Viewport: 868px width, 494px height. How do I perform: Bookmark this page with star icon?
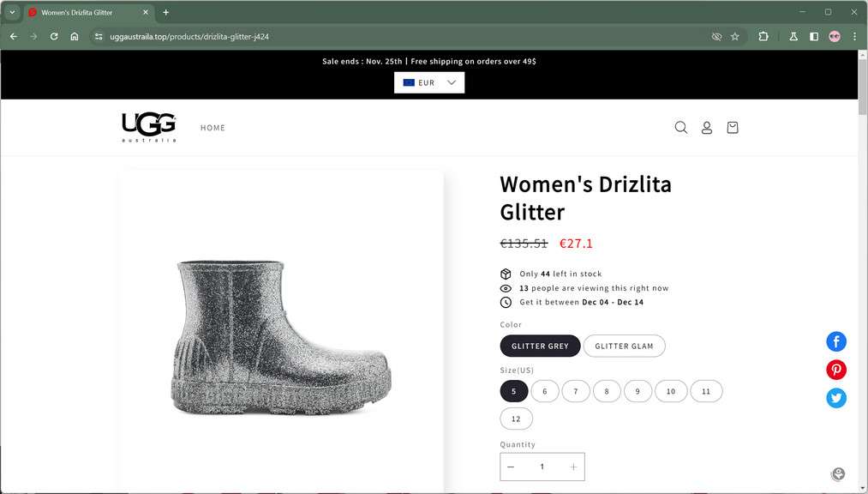coord(735,37)
